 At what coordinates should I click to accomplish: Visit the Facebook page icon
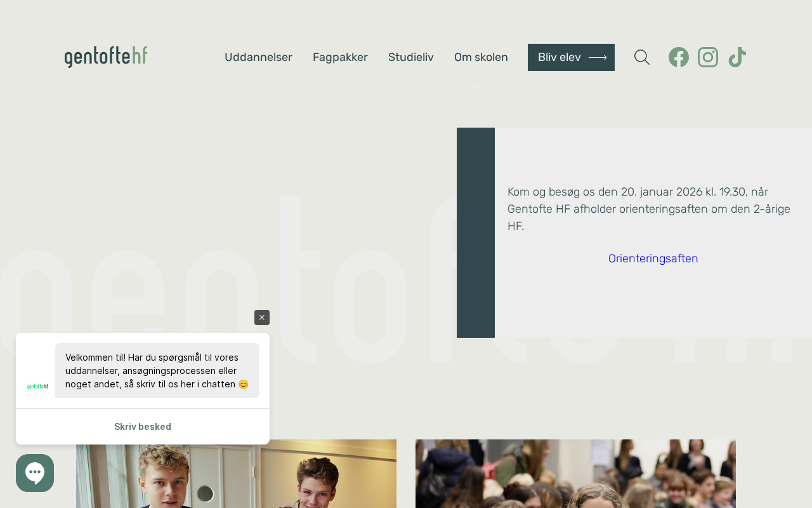pyautogui.click(x=679, y=57)
